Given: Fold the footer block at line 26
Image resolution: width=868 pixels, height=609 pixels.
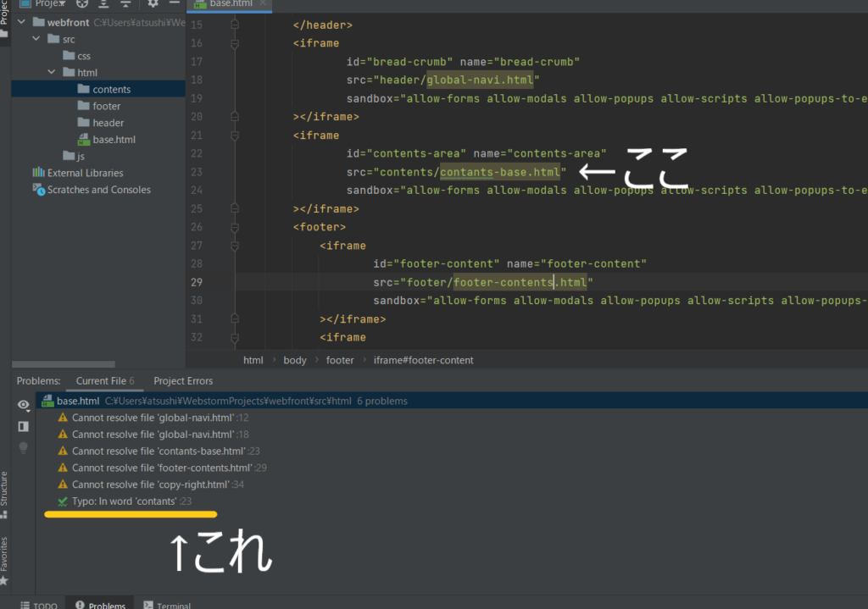Looking at the screenshot, I should tap(235, 227).
